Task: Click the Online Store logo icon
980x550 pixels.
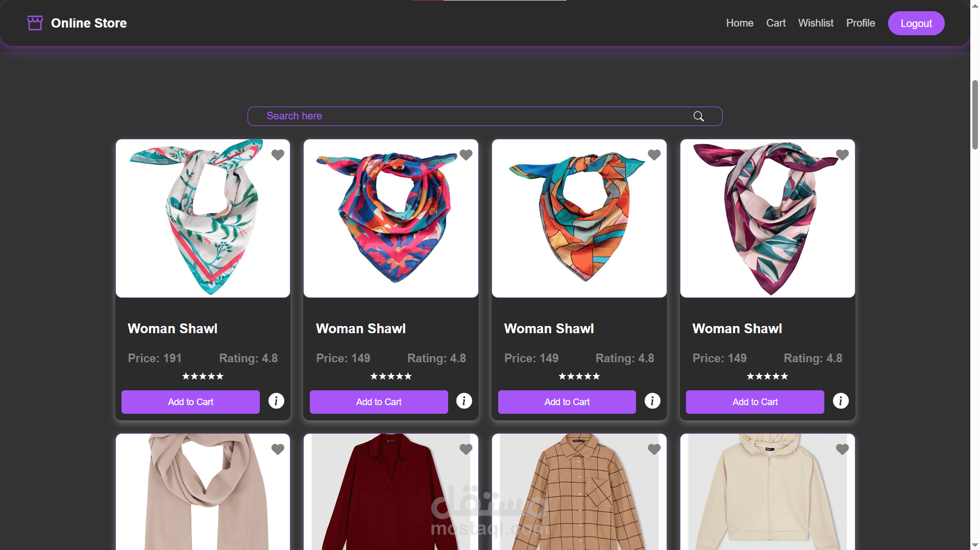Action: click(35, 23)
